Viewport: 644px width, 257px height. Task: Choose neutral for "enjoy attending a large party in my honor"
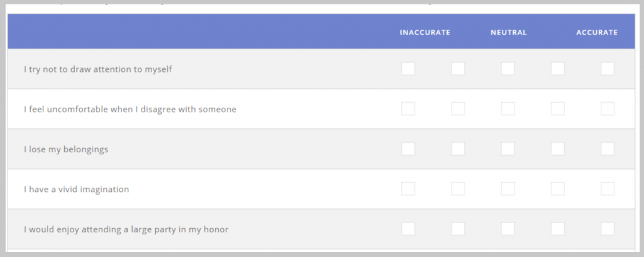[508, 229]
